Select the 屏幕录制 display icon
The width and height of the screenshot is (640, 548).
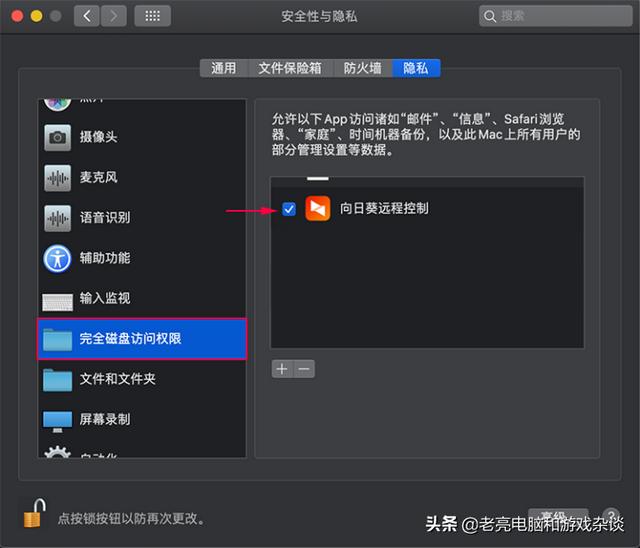tap(58, 421)
